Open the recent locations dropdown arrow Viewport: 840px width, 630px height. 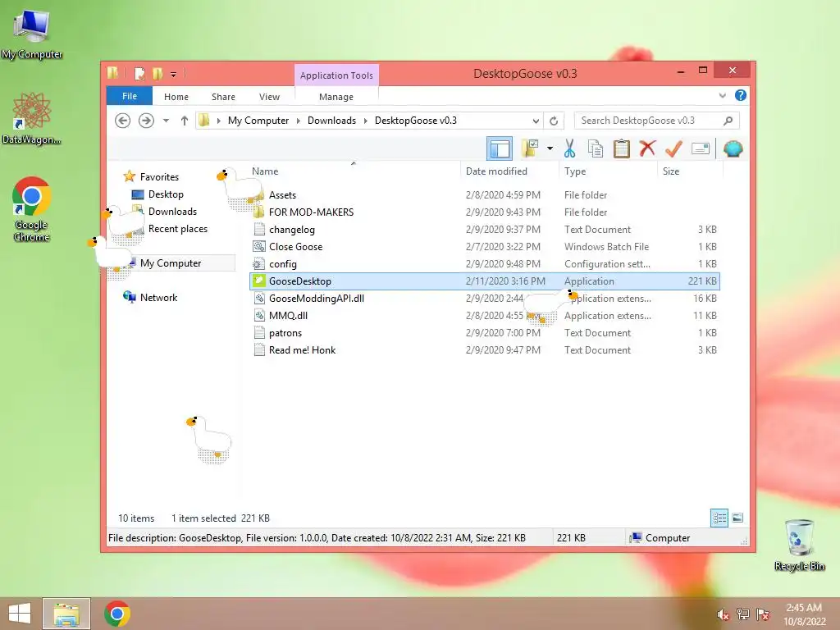click(x=166, y=121)
